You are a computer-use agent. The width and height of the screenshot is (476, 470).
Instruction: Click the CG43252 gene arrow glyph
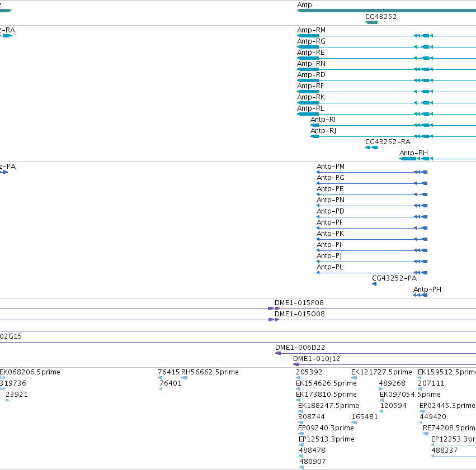[x=371, y=22]
